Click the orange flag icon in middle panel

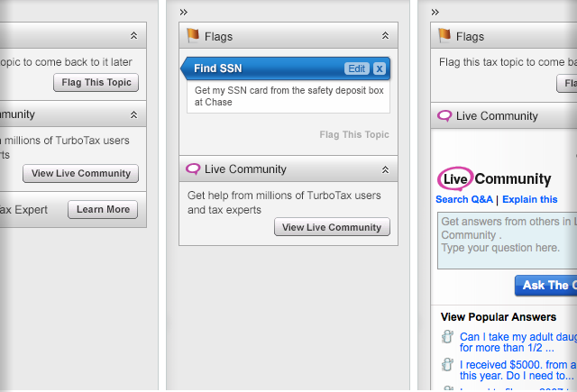tap(193, 35)
